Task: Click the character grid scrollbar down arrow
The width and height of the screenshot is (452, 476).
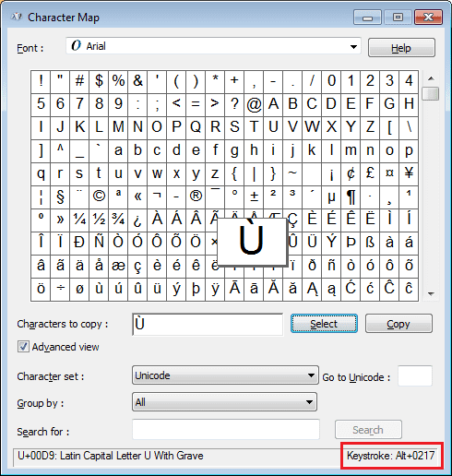Action: [x=431, y=294]
